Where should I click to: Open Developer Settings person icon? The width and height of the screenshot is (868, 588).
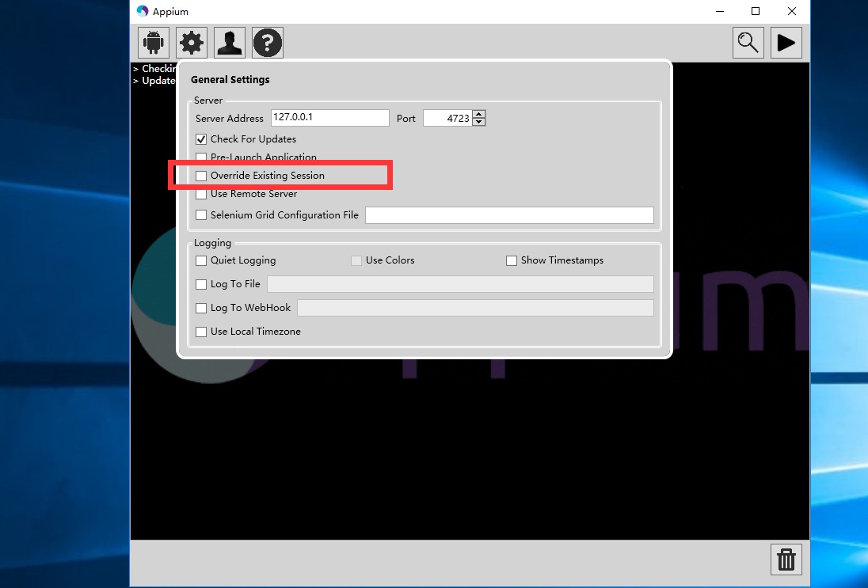230,43
